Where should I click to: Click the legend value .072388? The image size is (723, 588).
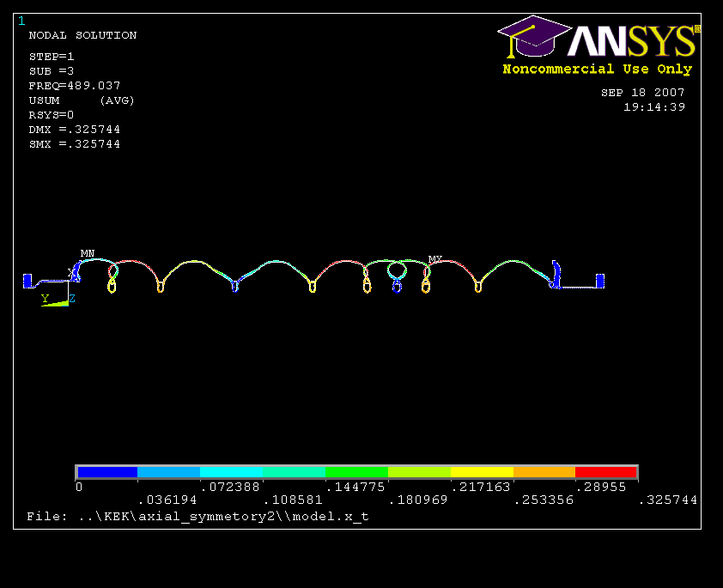(230, 487)
